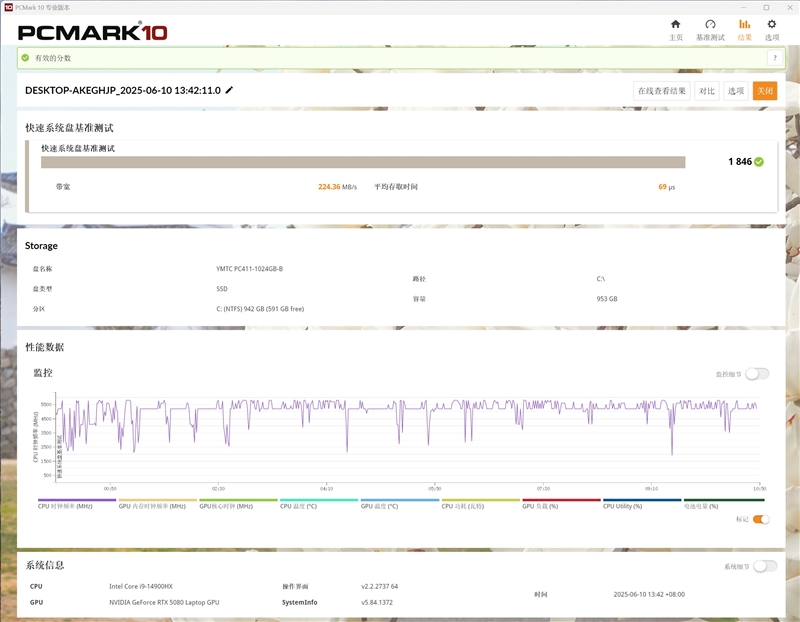Viewport: 800px width, 622px height.
Task: Click the drive type value SSD
Action: [x=222, y=289]
